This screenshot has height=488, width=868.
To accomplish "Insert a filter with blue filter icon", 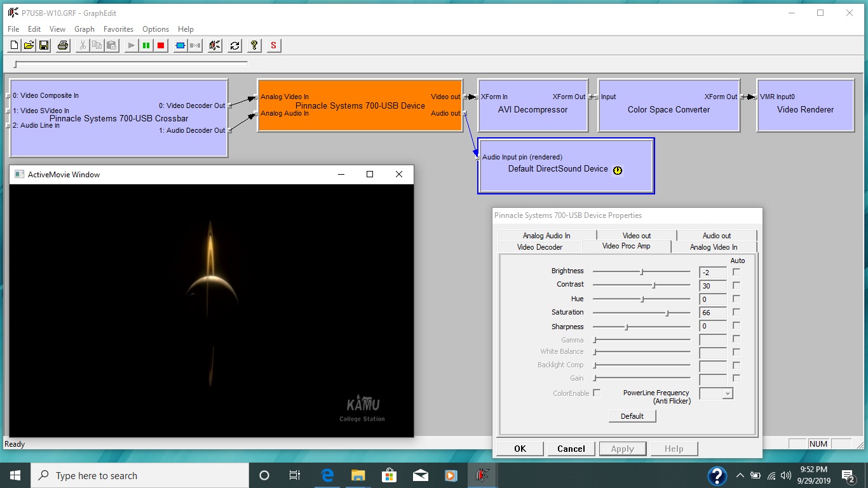I will click(x=180, y=45).
